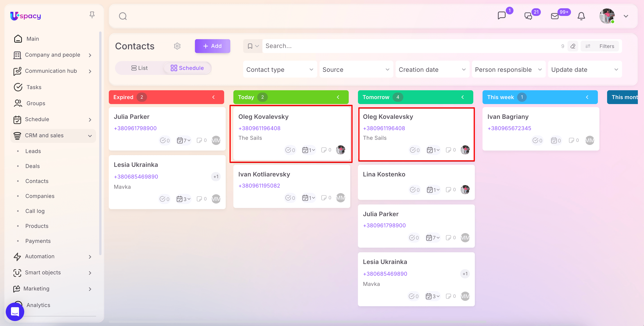Expand the user profile dropdown arrow

tap(626, 16)
